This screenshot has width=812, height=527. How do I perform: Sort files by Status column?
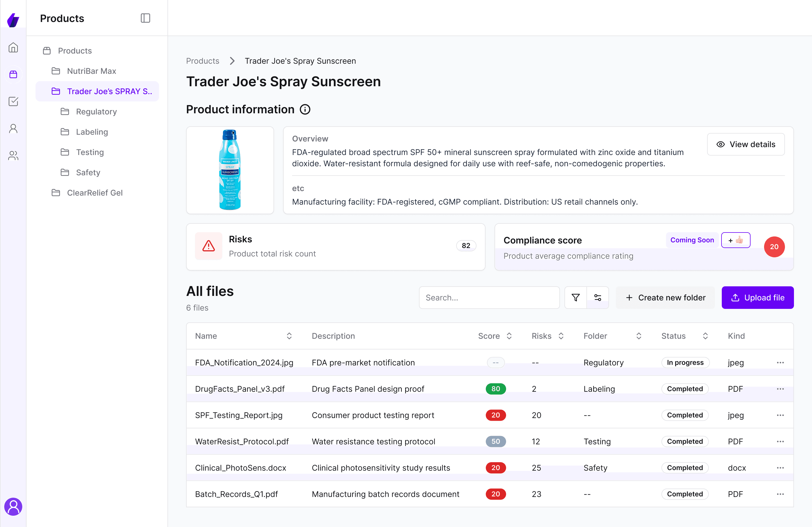pos(705,336)
